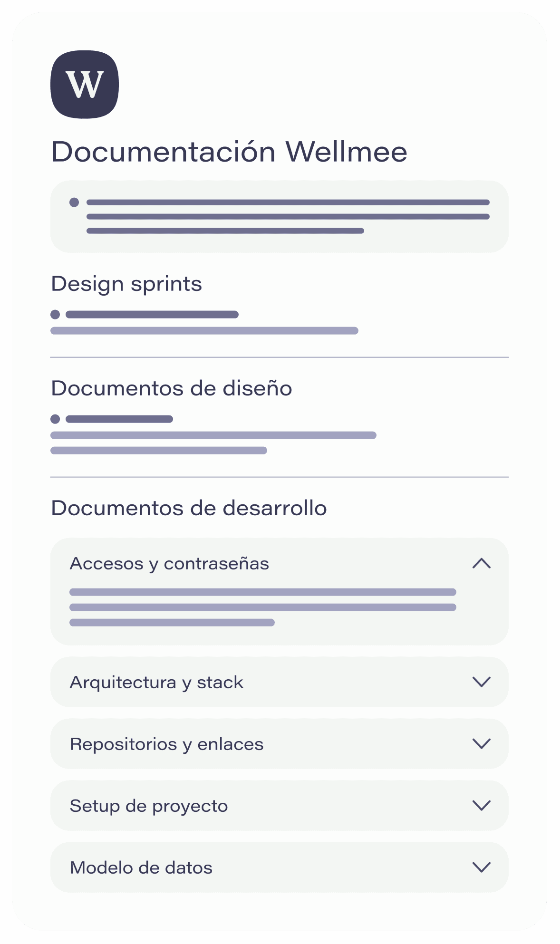Screen dimensions: 560x944
Task: Open Documentos de diseño heading
Action: coord(172,388)
